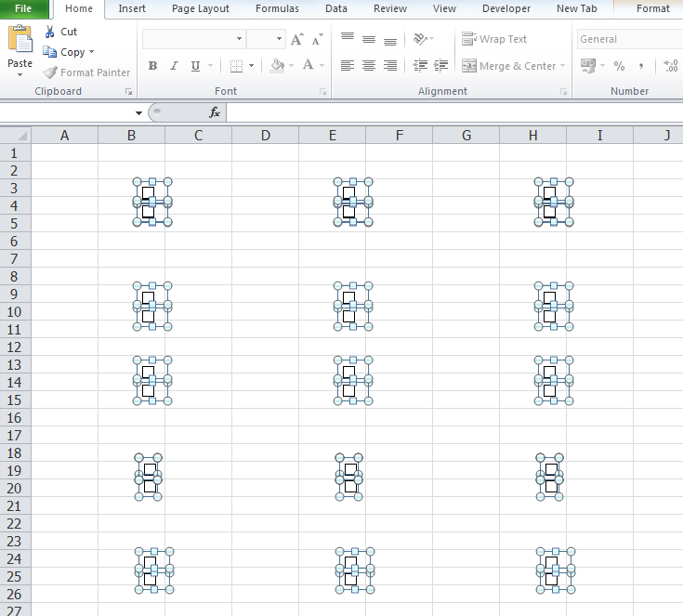Switch to the View tab
The width and height of the screenshot is (683, 616).
444,8
